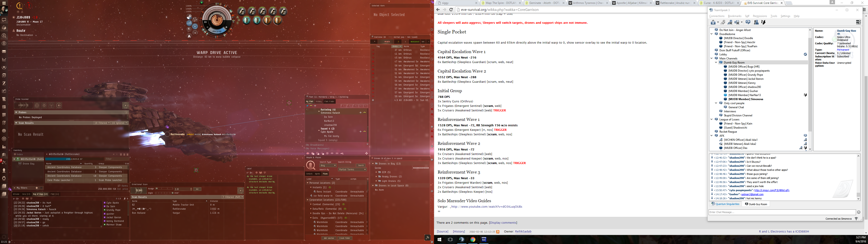
Task: Click the Directional Scan SCAN button
Action: point(139,190)
